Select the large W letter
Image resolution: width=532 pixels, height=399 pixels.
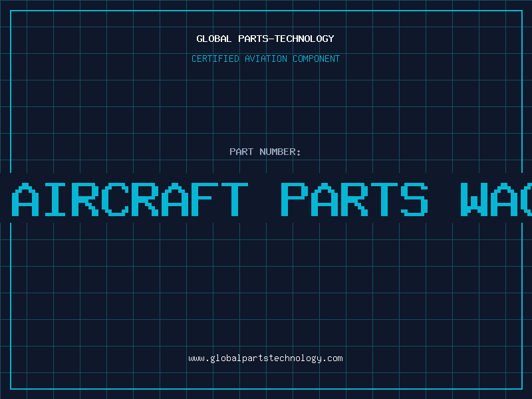coord(473,199)
